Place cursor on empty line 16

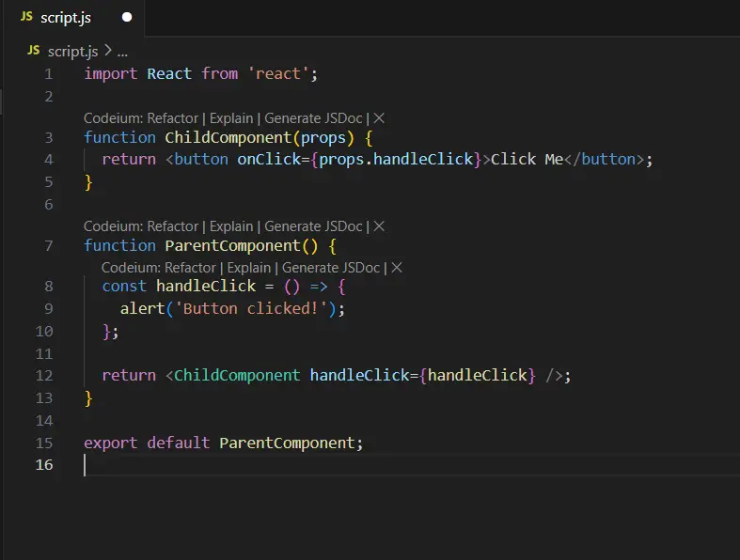click(412, 465)
